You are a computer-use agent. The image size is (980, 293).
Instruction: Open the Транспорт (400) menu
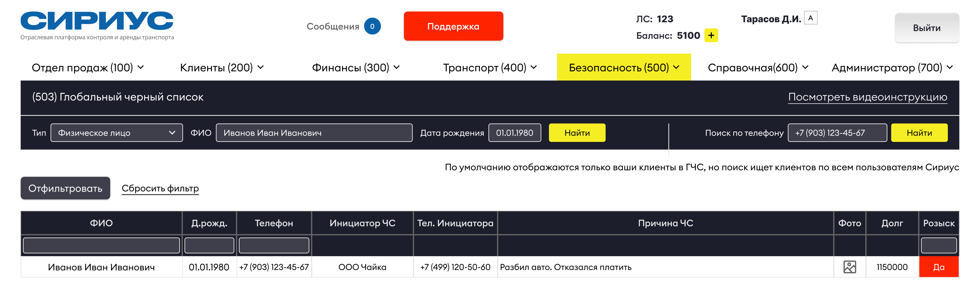[490, 67]
